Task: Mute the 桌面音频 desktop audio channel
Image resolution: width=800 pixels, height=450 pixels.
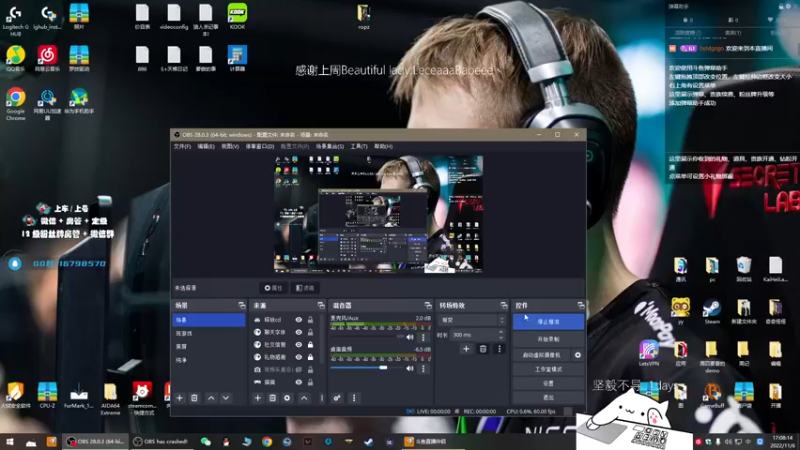Action: [x=410, y=368]
